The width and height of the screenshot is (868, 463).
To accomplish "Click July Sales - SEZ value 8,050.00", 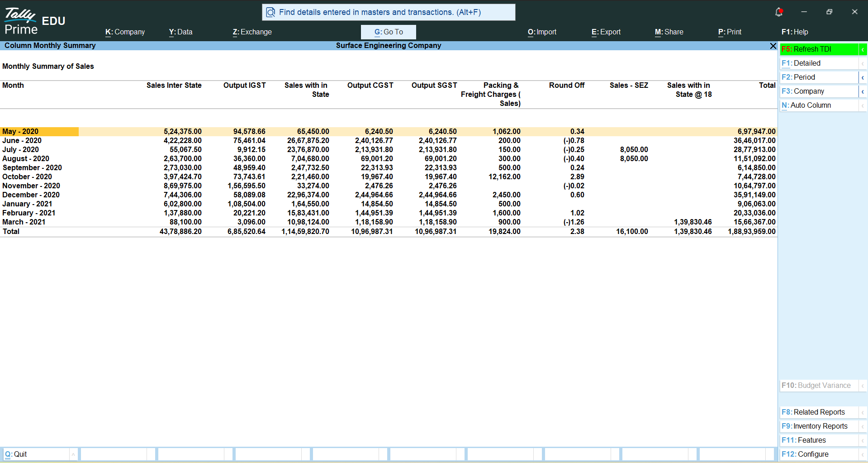I will pyautogui.click(x=634, y=150).
